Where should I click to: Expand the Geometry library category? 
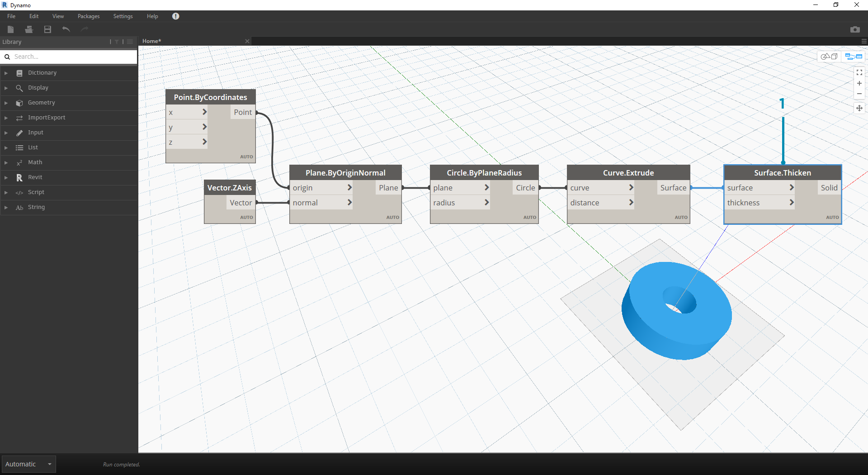click(x=41, y=103)
